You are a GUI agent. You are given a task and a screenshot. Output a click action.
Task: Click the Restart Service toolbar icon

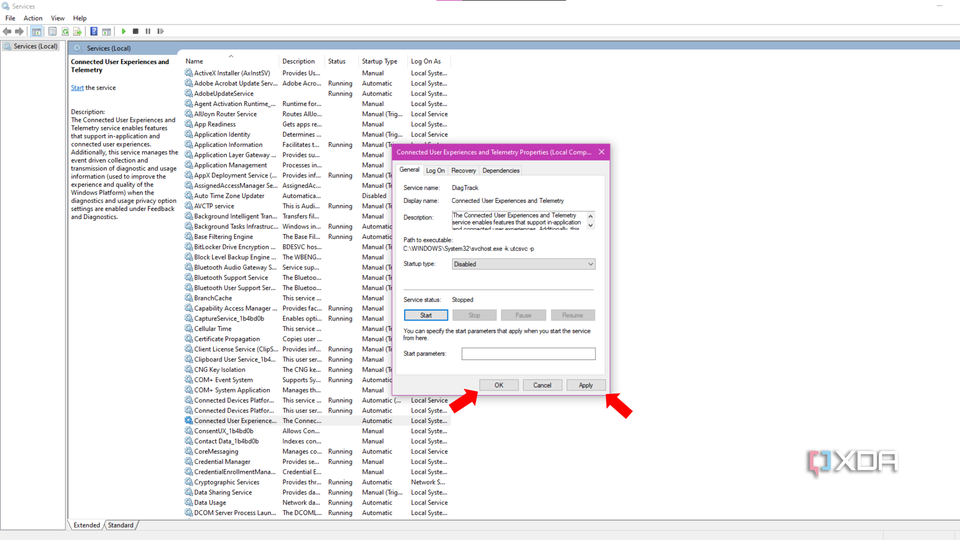tap(160, 31)
